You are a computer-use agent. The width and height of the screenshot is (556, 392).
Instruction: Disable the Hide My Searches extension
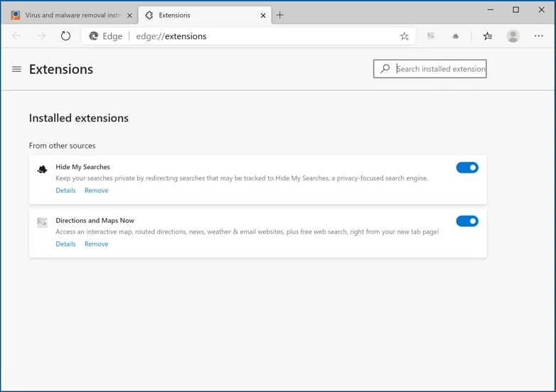pyautogui.click(x=467, y=168)
